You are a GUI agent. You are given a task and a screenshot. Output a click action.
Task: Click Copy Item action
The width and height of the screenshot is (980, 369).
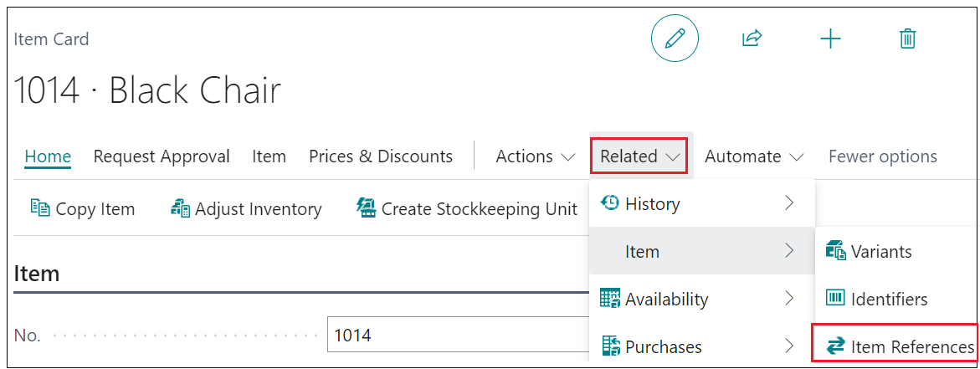pyautogui.click(x=83, y=209)
